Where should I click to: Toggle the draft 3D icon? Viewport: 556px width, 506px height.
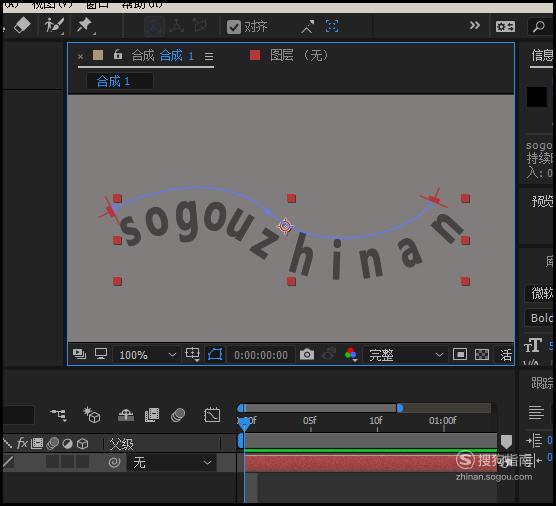(91, 414)
